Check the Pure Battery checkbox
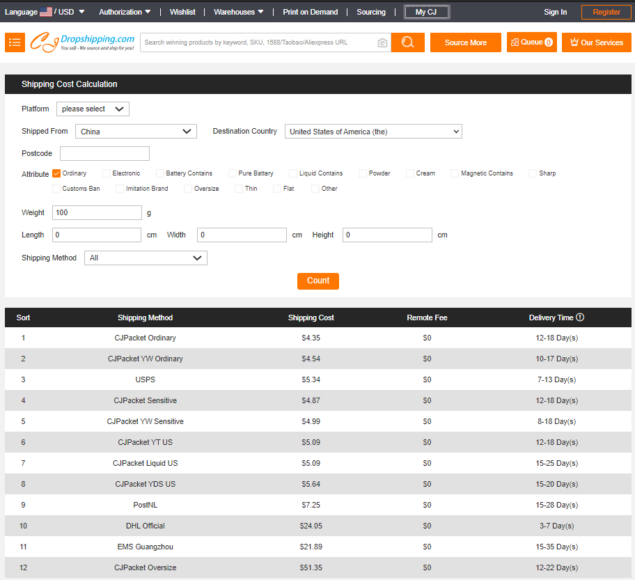This screenshot has width=635, height=580. pyautogui.click(x=232, y=173)
